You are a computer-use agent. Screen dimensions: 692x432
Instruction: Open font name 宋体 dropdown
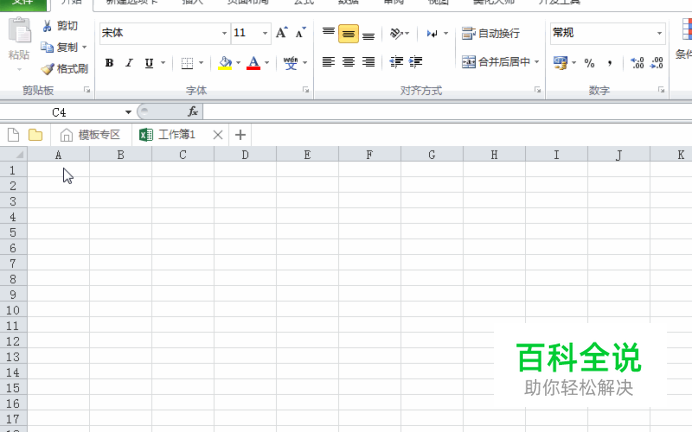(224, 33)
